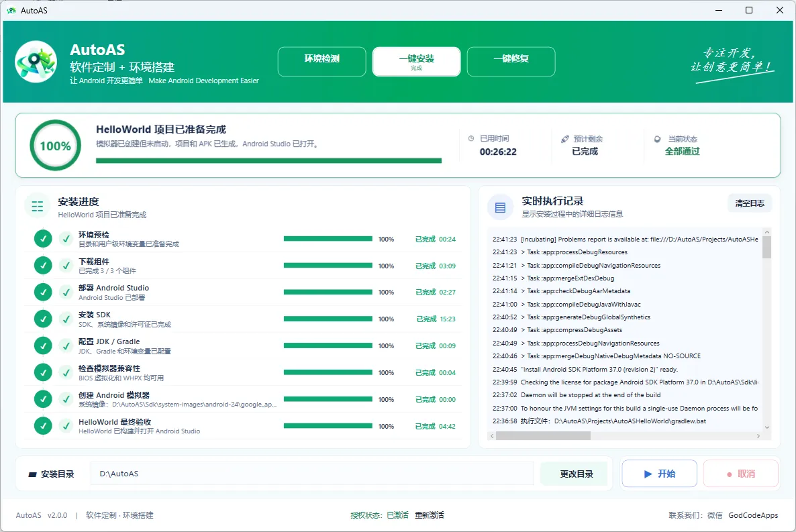This screenshot has width=796, height=532.
Task: Click the GodCodeApps contact text
Action: click(753, 515)
